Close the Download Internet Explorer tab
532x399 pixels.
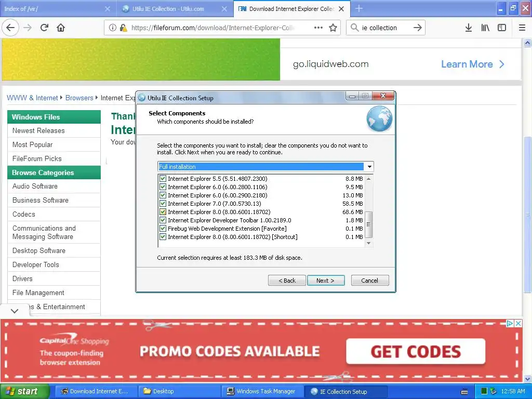(x=341, y=9)
